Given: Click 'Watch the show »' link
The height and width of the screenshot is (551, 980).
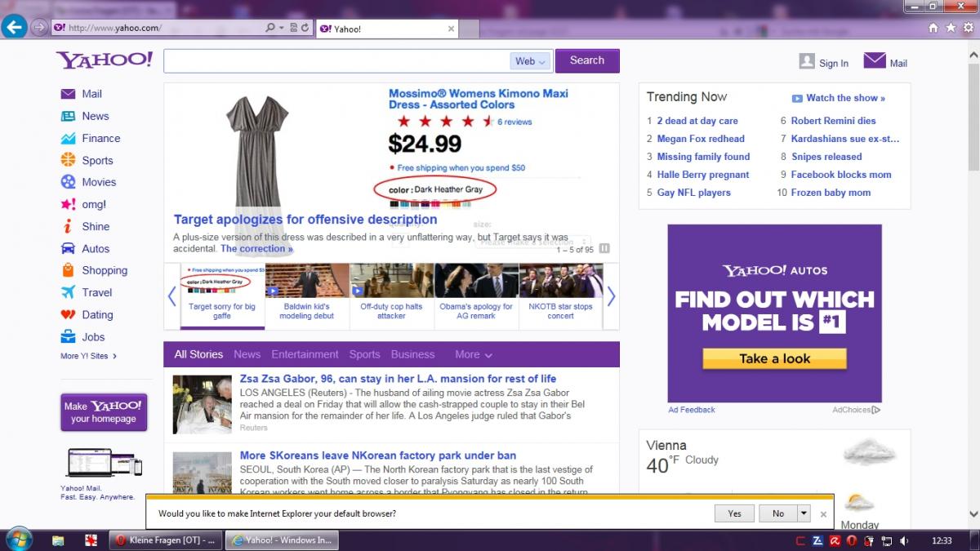Looking at the screenshot, I should 839,98.
